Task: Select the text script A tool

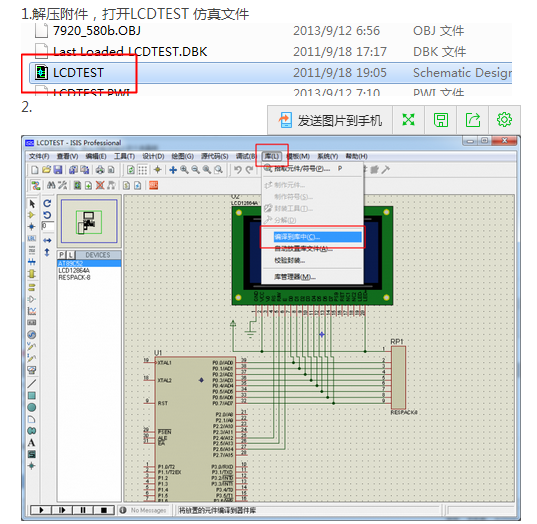Action: [x=32, y=442]
